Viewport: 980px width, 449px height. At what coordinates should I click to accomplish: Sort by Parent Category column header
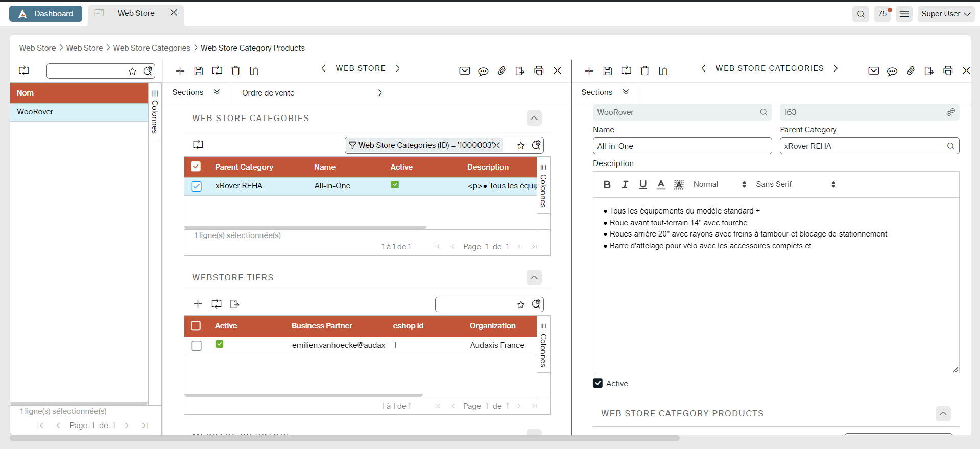pyautogui.click(x=244, y=167)
